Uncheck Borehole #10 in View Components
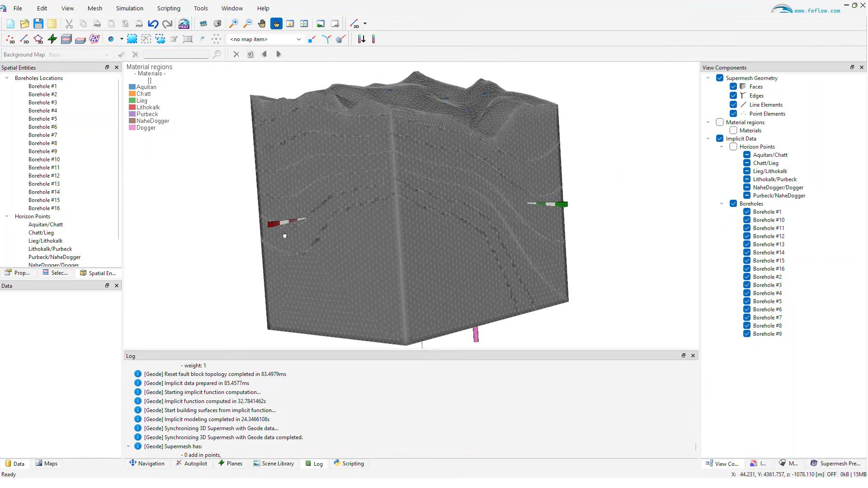The image size is (868, 488). click(747, 220)
